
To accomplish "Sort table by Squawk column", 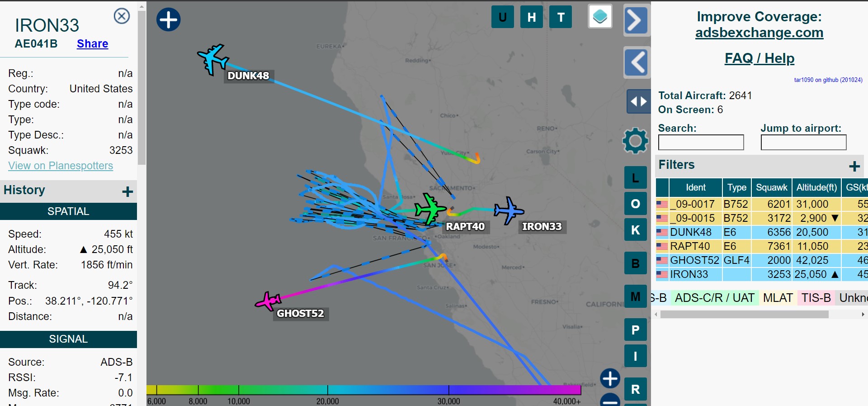I will (771, 187).
